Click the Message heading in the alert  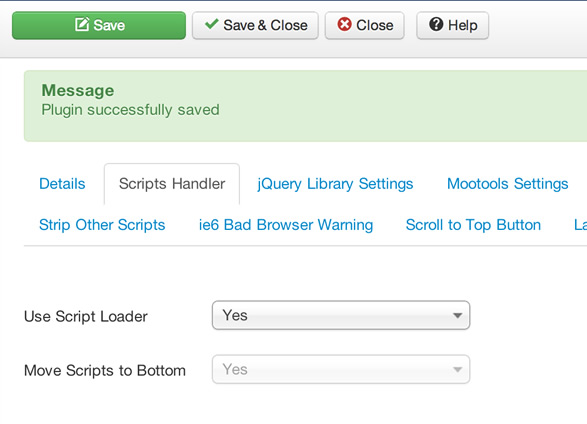click(78, 90)
